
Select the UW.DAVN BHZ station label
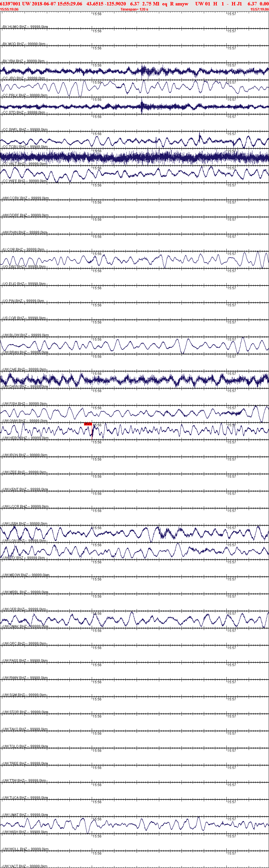tap(25, 387)
